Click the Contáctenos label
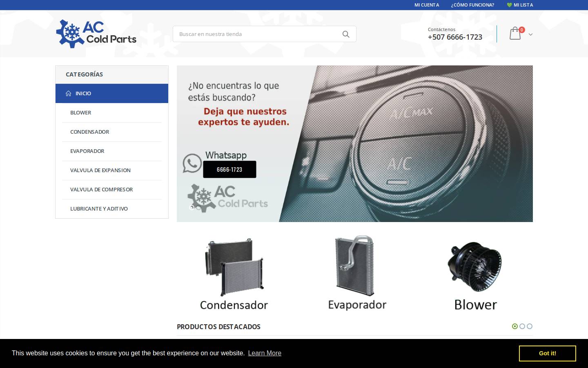Viewport: 588px width, 368px height. 441,29
